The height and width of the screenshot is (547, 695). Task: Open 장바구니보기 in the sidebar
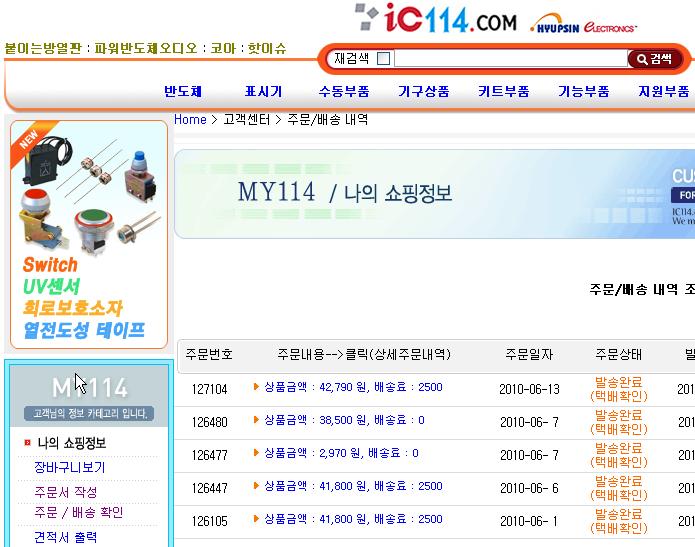pos(69,467)
